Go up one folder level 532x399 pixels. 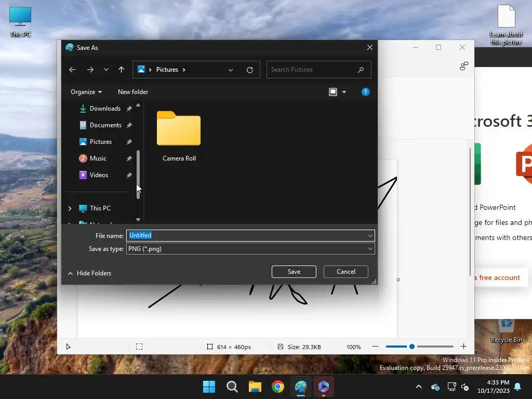pos(121,70)
